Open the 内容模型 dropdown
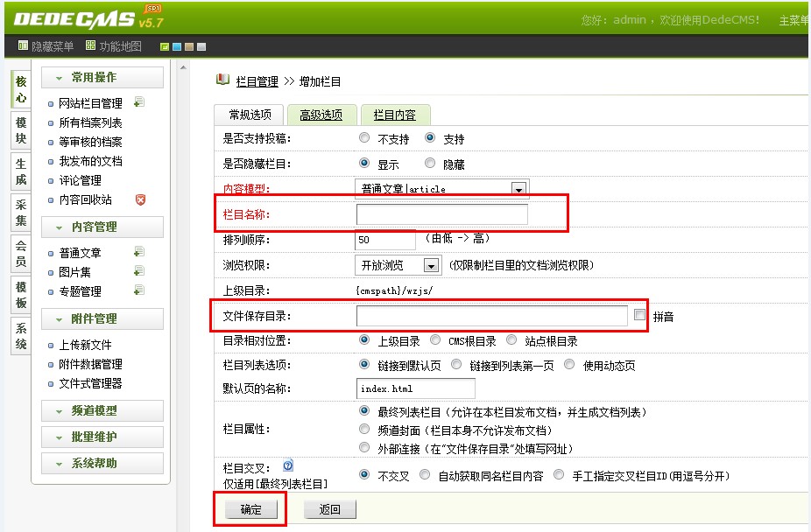Viewport: 811px width, 532px height. coord(518,189)
